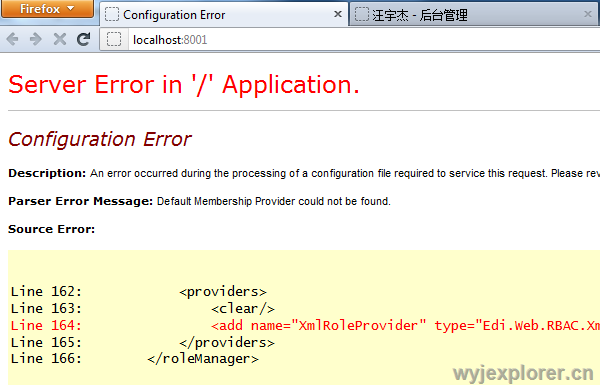600x385 pixels.
Task: Click source Line 162 with <providers>
Action: (139, 292)
